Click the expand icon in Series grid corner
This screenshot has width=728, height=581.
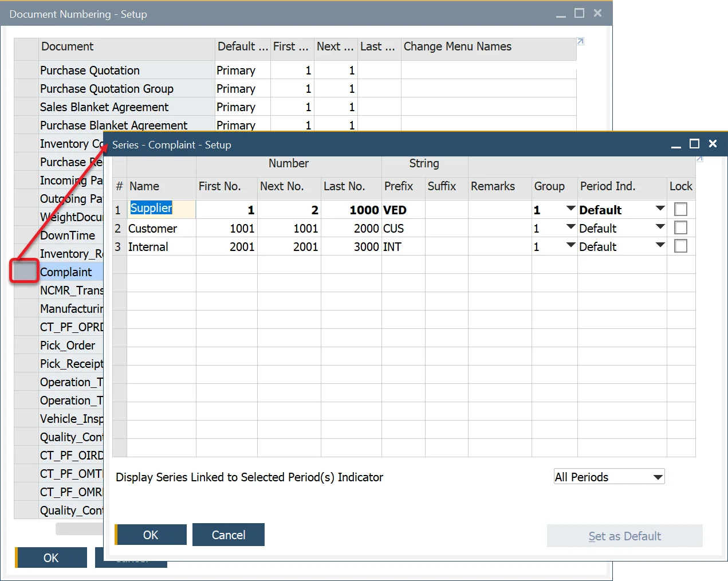(x=699, y=159)
